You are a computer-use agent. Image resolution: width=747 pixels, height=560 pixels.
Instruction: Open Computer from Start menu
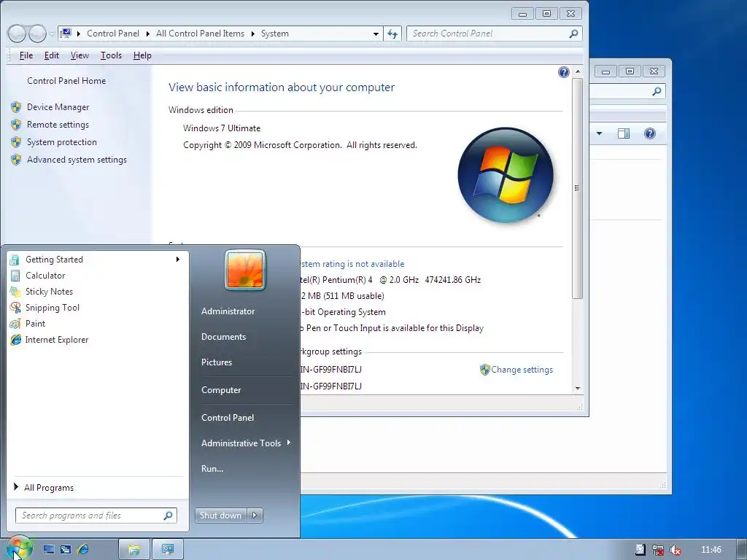coord(221,390)
